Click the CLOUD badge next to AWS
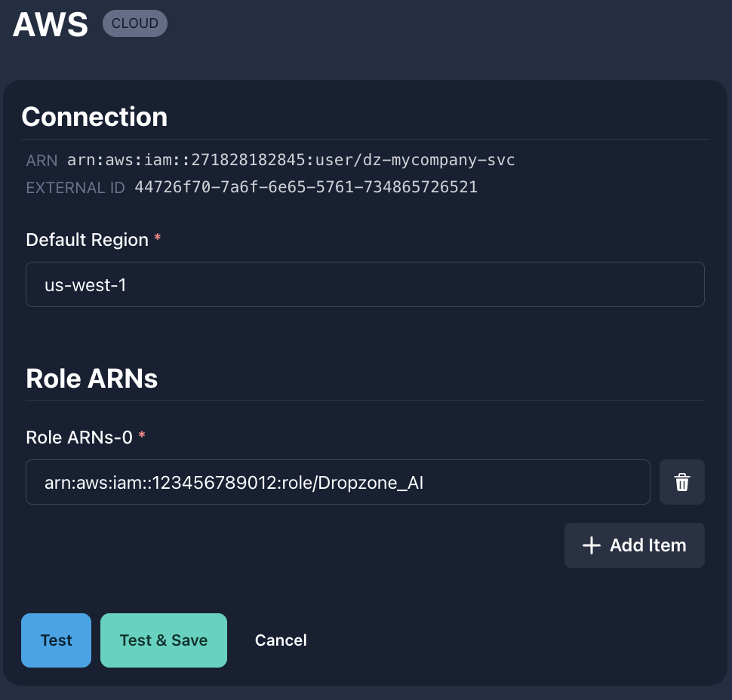The image size is (732, 700). pyautogui.click(x=135, y=23)
